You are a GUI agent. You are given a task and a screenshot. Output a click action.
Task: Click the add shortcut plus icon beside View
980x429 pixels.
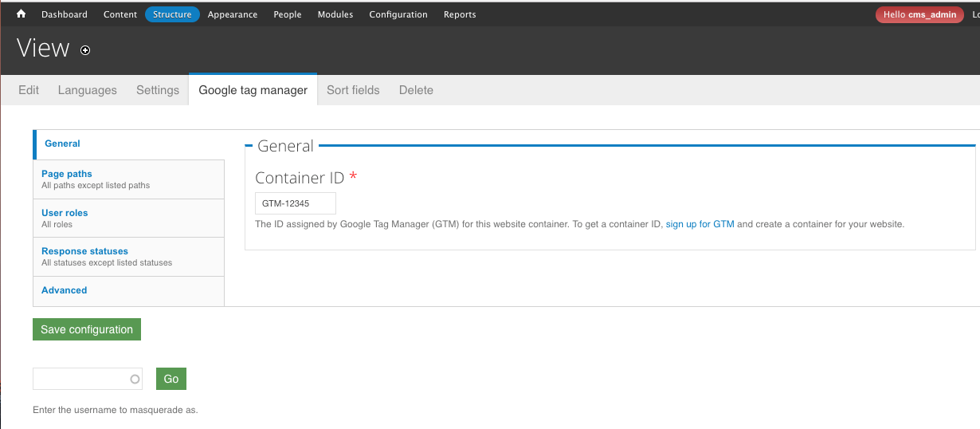click(x=85, y=50)
